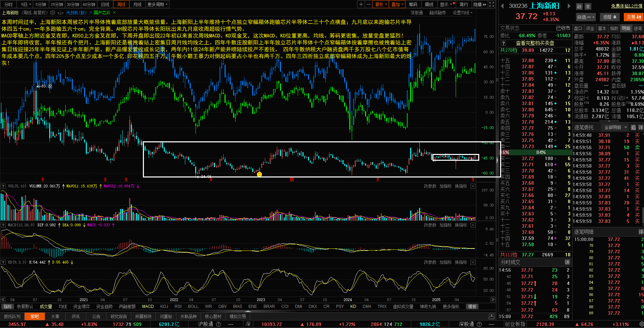Open chart settings gear next to 前复权
644x328 pixels.
point(53,13)
